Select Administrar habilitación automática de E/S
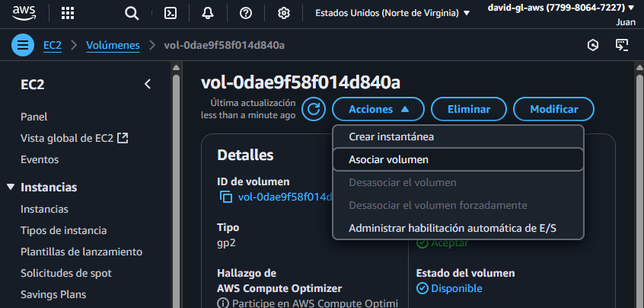The image size is (644, 308). pos(458,228)
